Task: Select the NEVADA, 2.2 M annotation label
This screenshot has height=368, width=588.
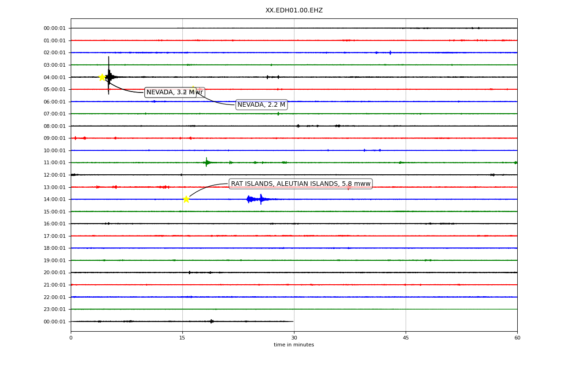Action: click(261, 105)
